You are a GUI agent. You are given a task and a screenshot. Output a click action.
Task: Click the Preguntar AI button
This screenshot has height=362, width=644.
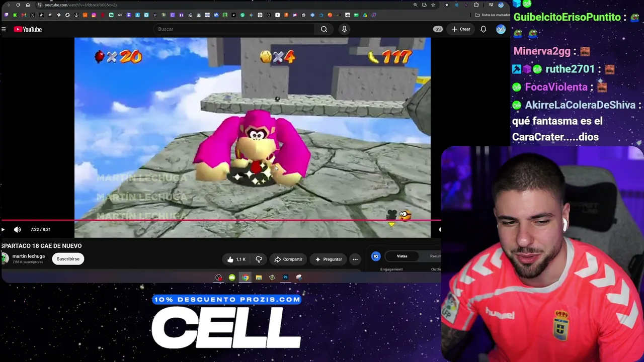(x=329, y=259)
